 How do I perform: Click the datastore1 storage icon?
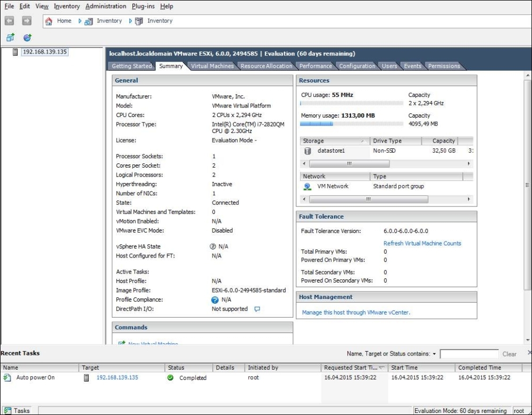[307, 151]
